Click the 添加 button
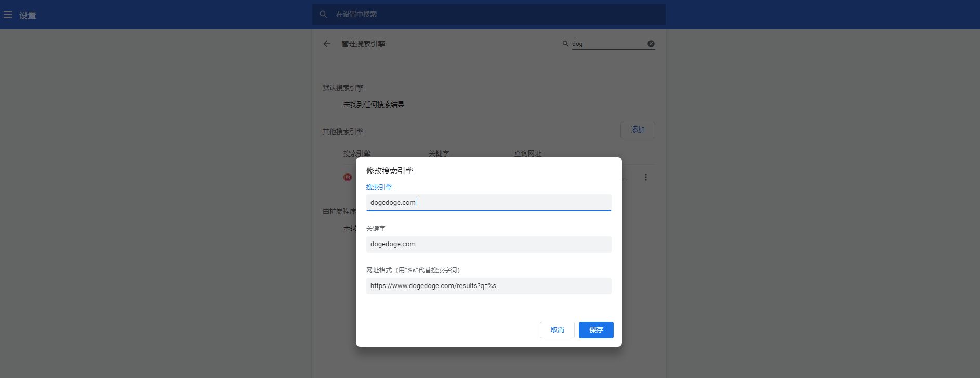This screenshot has width=980, height=378. point(638,130)
